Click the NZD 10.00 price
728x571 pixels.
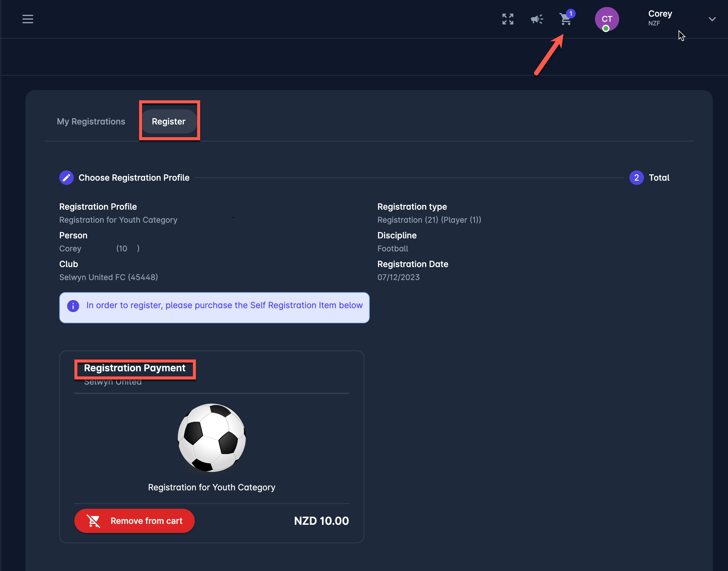pyautogui.click(x=321, y=521)
